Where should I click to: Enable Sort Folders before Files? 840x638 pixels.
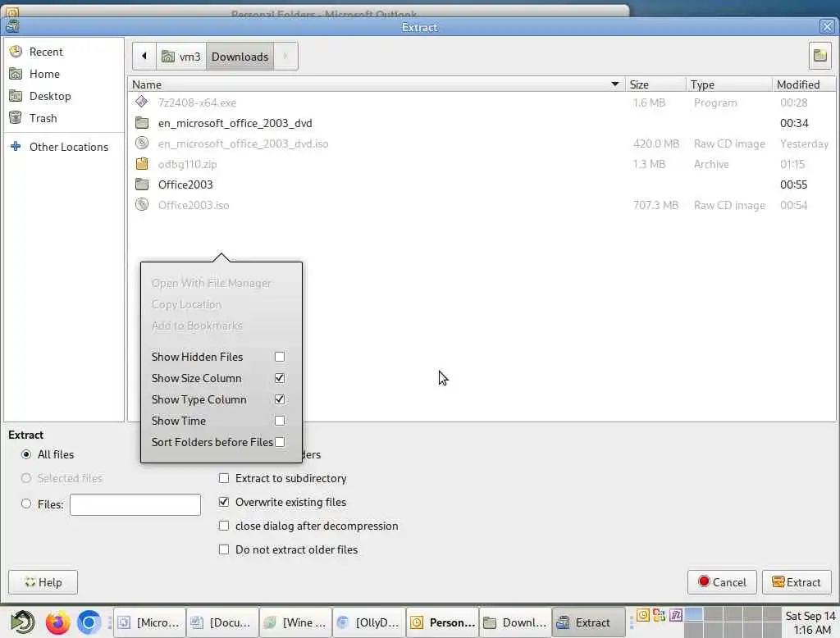tap(280, 442)
